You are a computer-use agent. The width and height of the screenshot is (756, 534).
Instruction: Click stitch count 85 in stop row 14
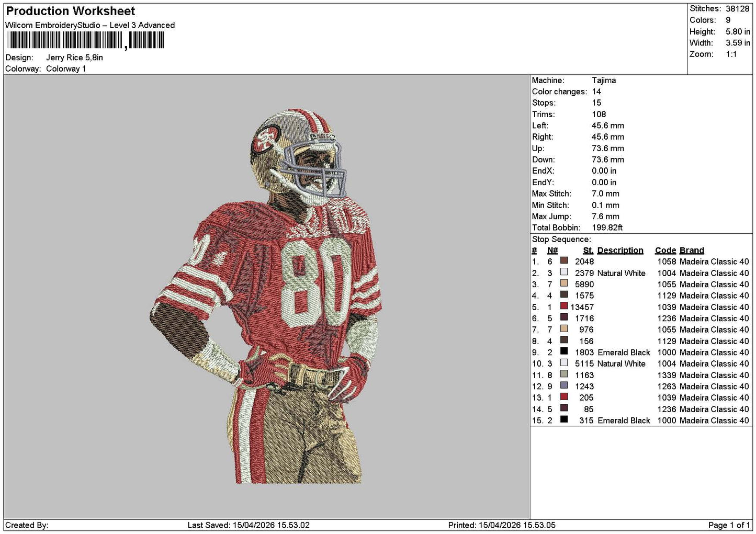(x=589, y=409)
